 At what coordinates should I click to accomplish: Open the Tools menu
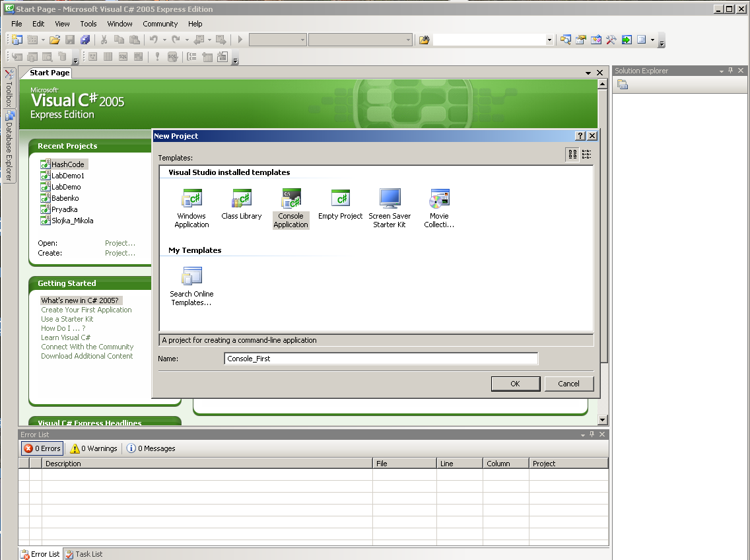(88, 24)
